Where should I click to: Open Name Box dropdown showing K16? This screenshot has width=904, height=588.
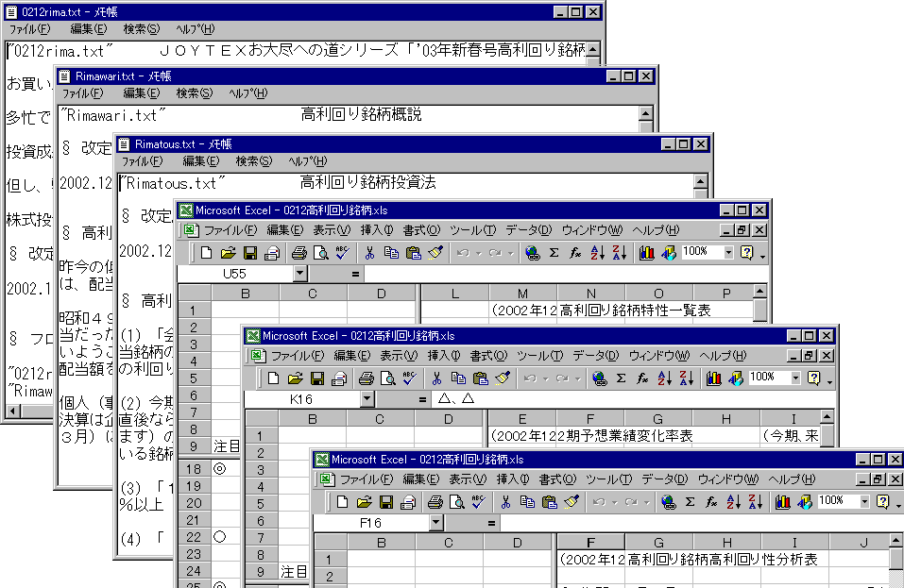[367, 399]
